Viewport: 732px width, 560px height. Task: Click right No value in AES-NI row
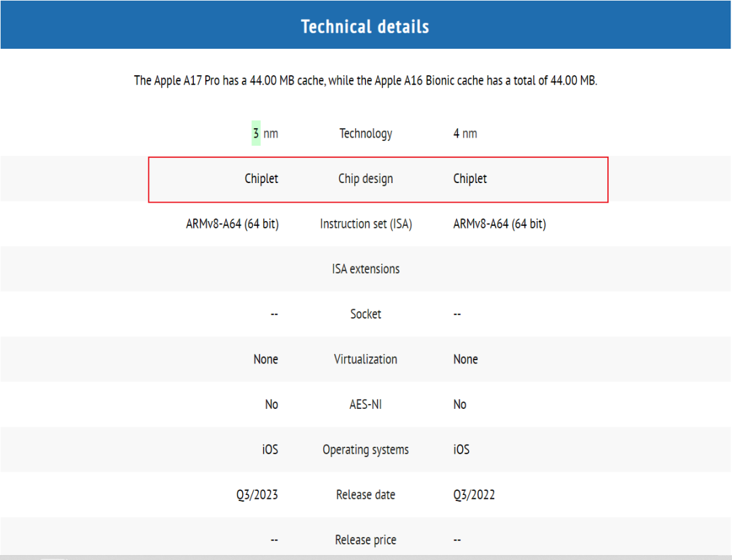pos(460,405)
